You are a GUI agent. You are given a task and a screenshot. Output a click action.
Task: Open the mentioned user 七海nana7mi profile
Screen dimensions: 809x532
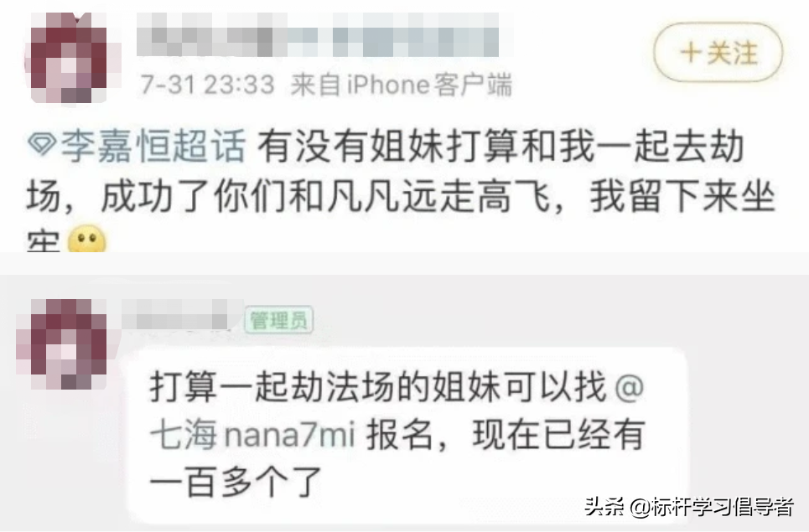253,435
